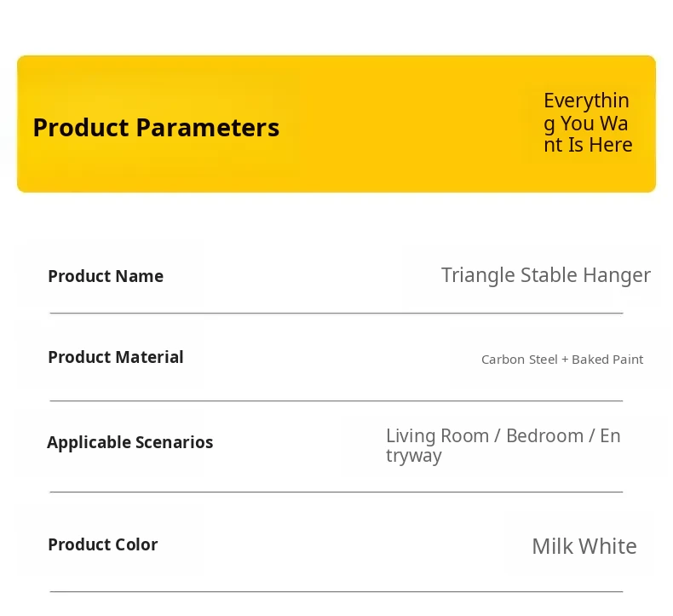Click the words Baked Paint
This screenshot has width=673, height=616.
[x=607, y=360]
